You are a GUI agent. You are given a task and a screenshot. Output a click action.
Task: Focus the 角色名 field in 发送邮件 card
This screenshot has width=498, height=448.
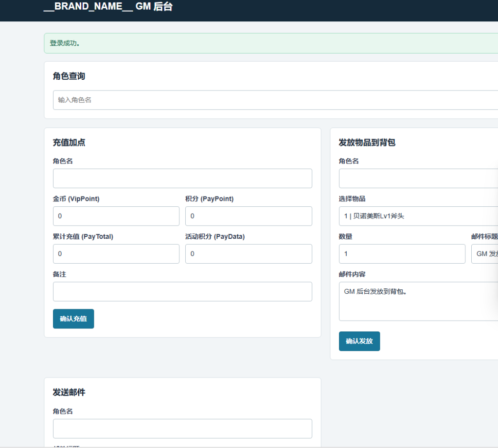click(x=182, y=429)
